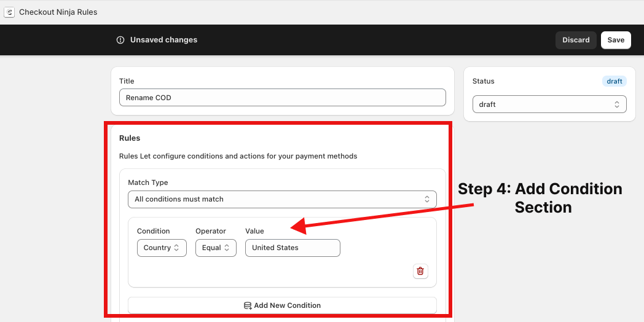Click the Checkout Ninja Rules page title
This screenshot has width=644, height=322.
(58, 12)
